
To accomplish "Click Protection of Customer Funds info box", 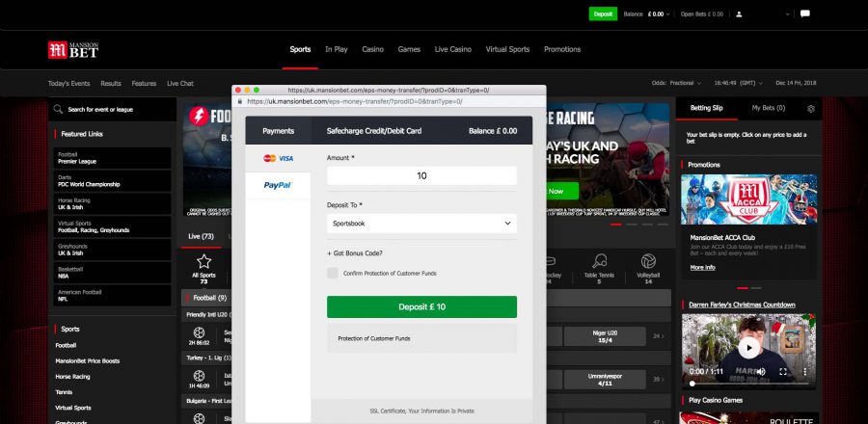I will (x=421, y=338).
